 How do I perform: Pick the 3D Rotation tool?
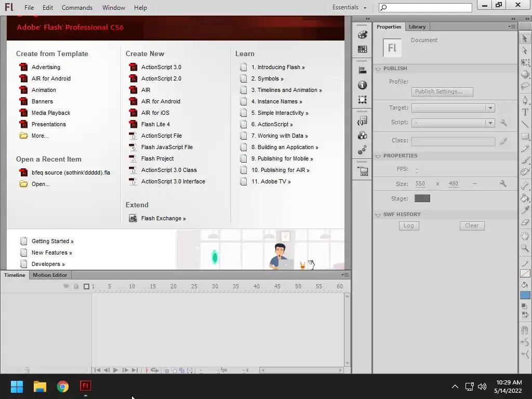click(x=525, y=74)
